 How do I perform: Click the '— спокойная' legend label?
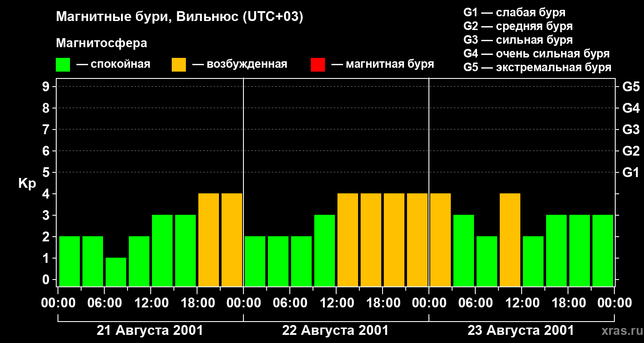click(x=113, y=64)
